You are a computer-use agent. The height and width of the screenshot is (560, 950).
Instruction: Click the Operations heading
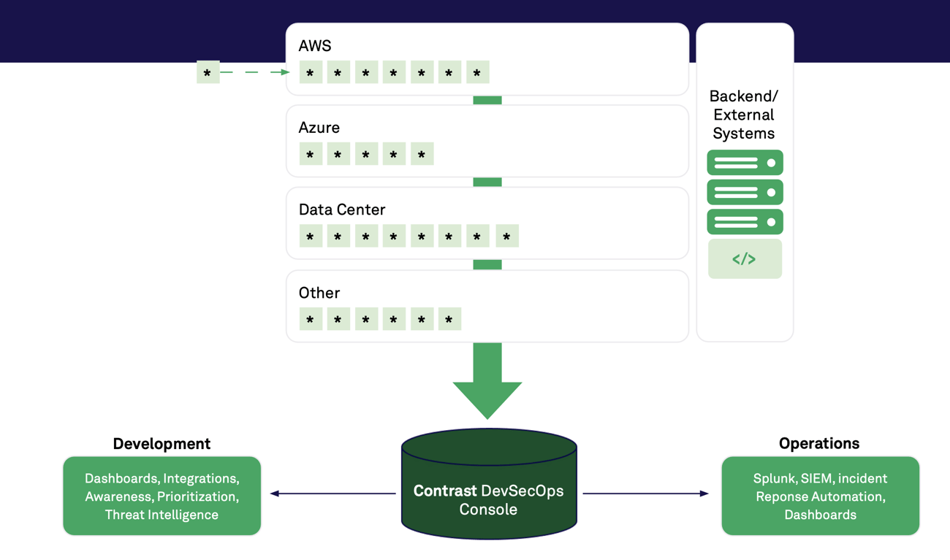click(x=819, y=443)
